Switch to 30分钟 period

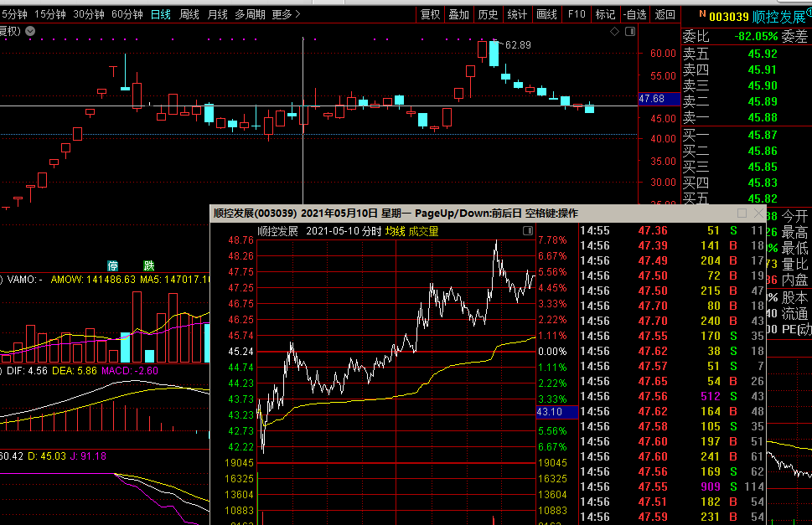click(89, 14)
